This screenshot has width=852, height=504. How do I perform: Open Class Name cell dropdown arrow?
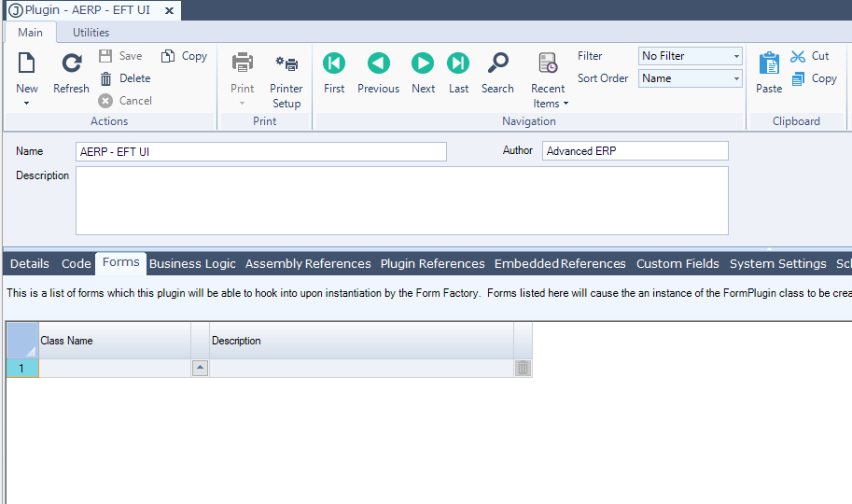(x=200, y=369)
